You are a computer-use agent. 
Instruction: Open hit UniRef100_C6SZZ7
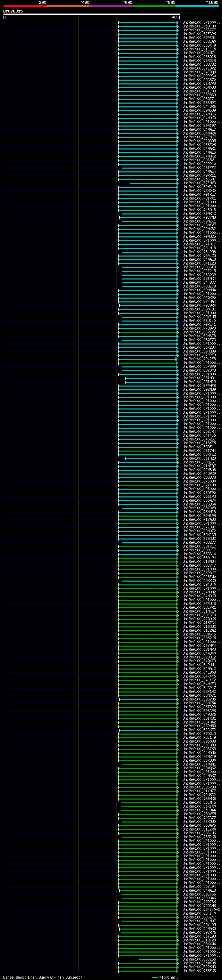(199, 30)
